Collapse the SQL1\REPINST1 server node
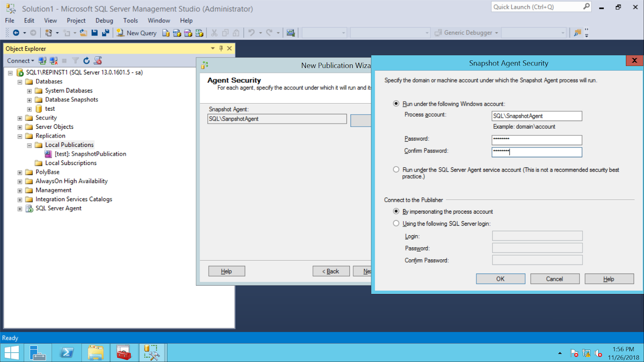The width and height of the screenshot is (644, 362). pyautogui.click(x=10, y=73)
